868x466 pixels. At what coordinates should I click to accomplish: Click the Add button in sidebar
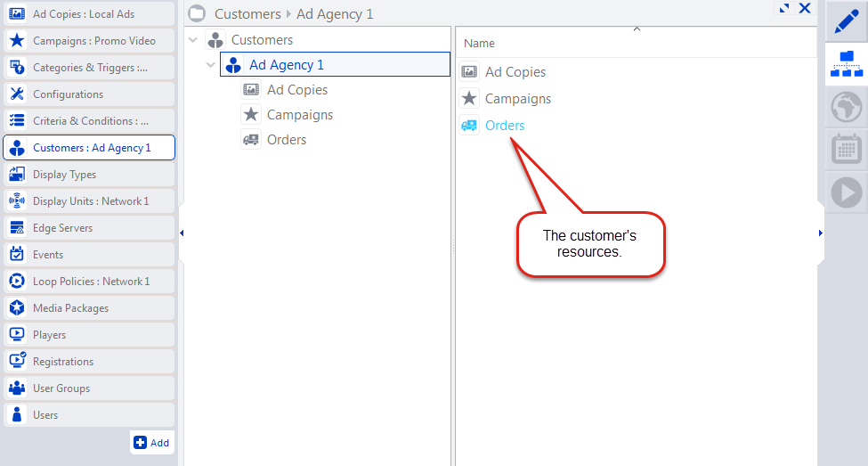point(151,443)
